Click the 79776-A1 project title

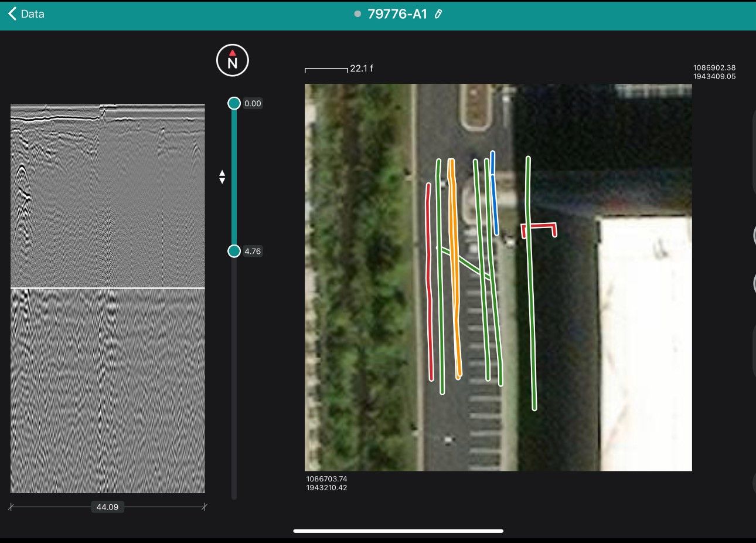(397, 14)
